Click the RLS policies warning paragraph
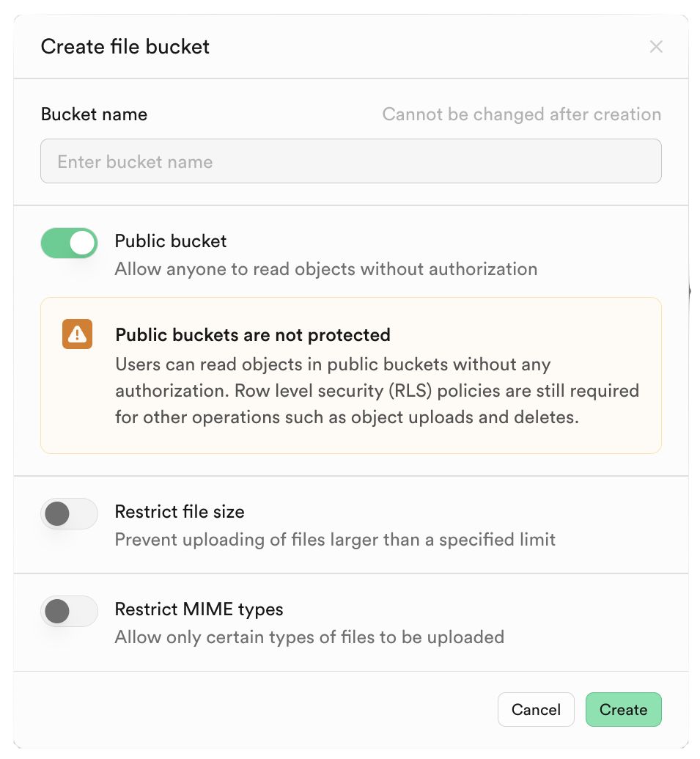Image resolution: width=700 pixels, height=759 pixels. click(377, 391)
